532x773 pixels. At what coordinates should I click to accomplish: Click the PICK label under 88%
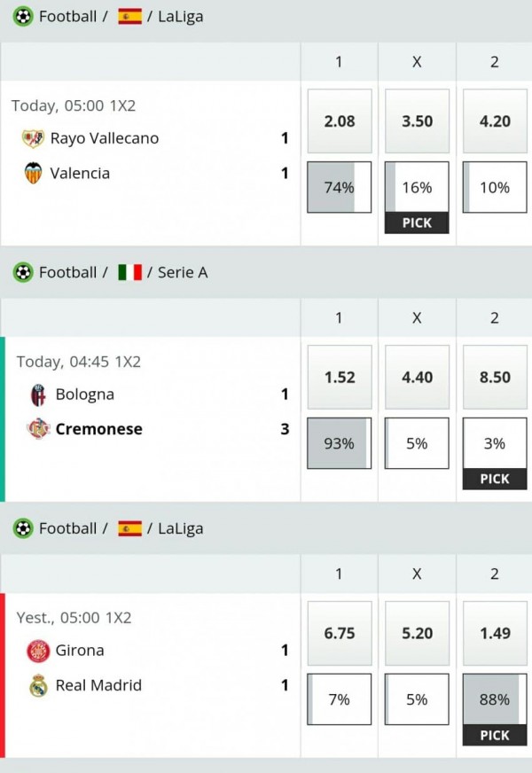click(x=495, y=735)
